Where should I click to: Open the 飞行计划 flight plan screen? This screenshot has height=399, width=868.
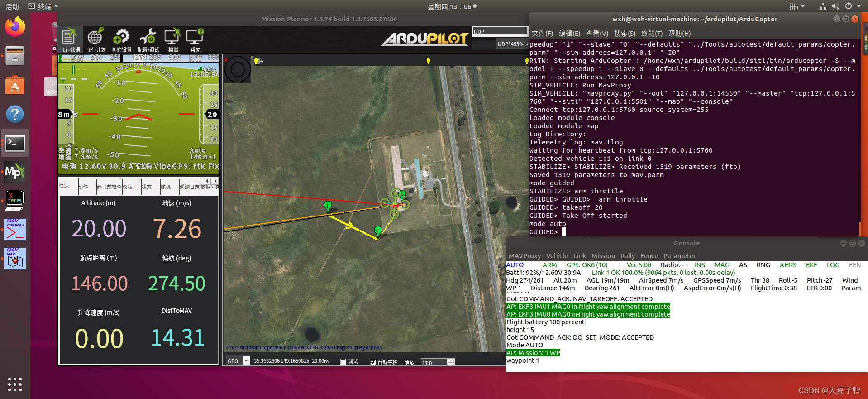click(96, 39)
